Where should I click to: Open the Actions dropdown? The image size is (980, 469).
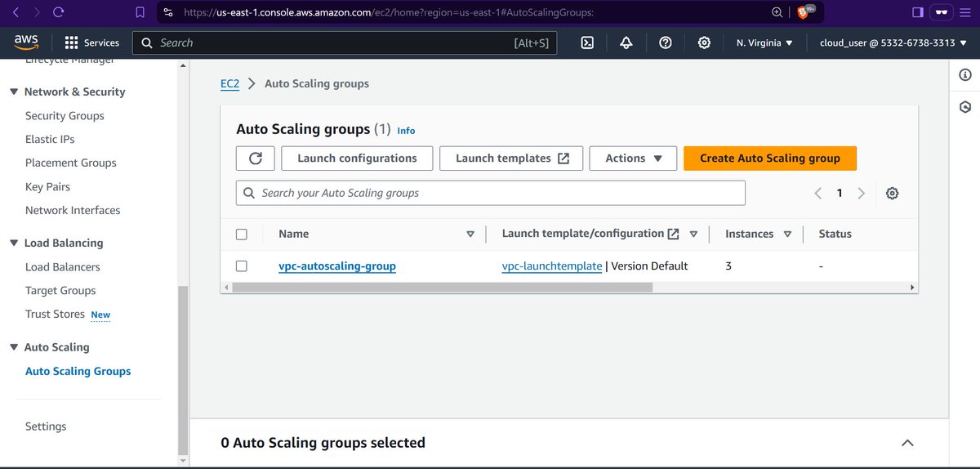tap(633, 159)
